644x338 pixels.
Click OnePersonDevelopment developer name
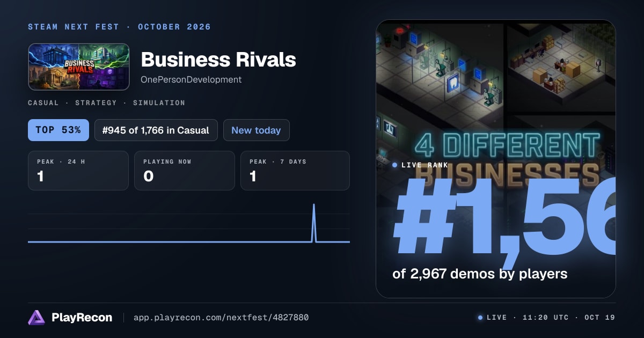pos(191,79)
